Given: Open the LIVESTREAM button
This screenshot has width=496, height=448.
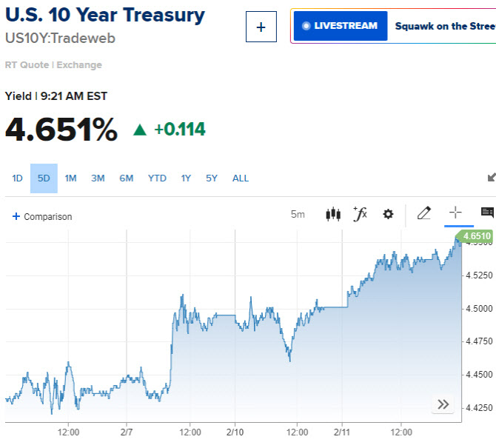Looking at the screenshot, I should [x=341, y=26].
